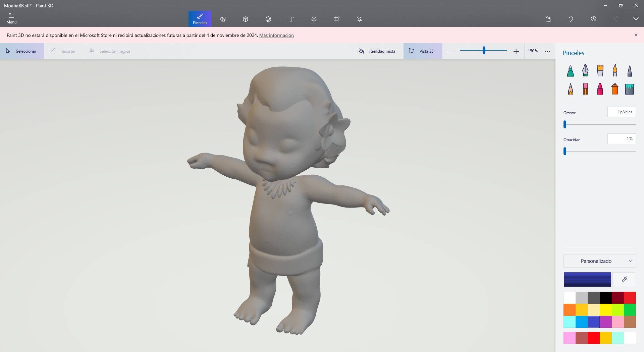The height and width of the screenshot is (352, 644).
Task: Select the Pixel pen brush
Action: (630, 70)
